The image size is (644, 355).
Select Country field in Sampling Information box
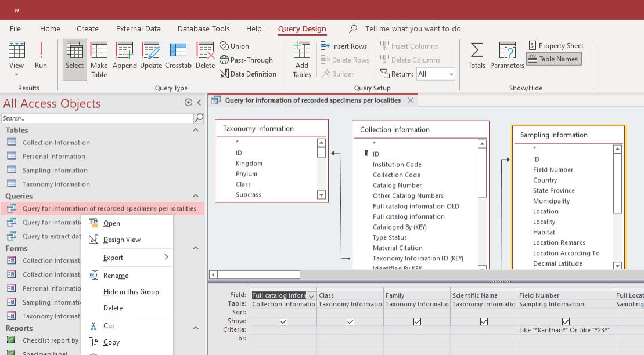click(x=545, y=180)
